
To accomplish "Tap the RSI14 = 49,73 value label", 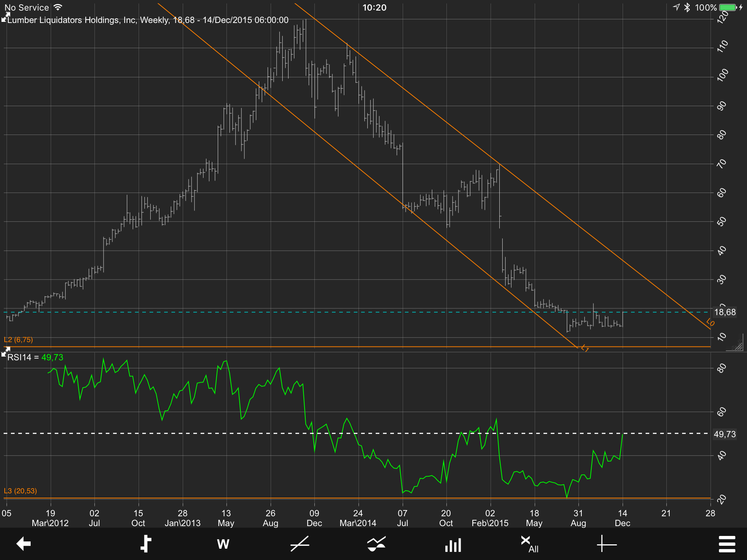I will coord(35,358).
